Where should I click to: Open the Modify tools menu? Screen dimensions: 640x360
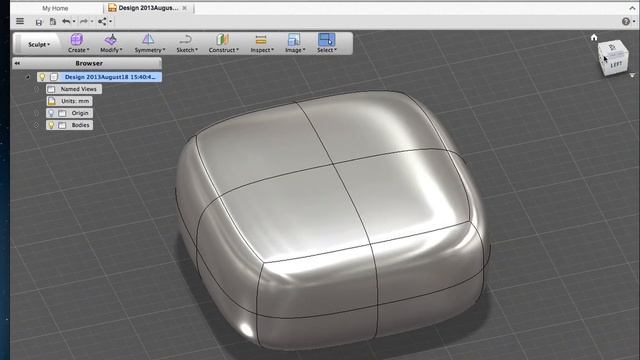[111, 43]
